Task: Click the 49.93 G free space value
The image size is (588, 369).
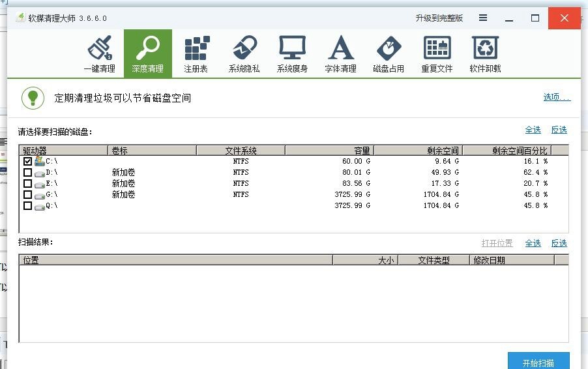Action: pos(445,172)
